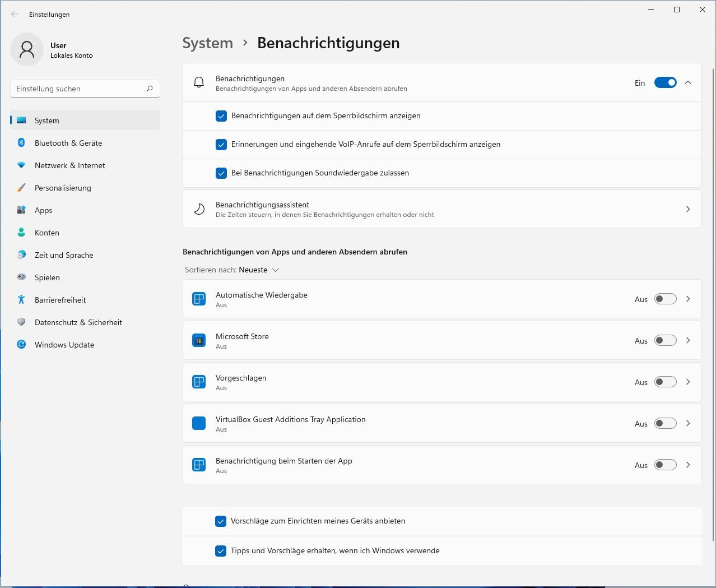This screenshot has width=716, height=588.
Task: Click the search magnifier icon
Action: (x=150, y=89)
